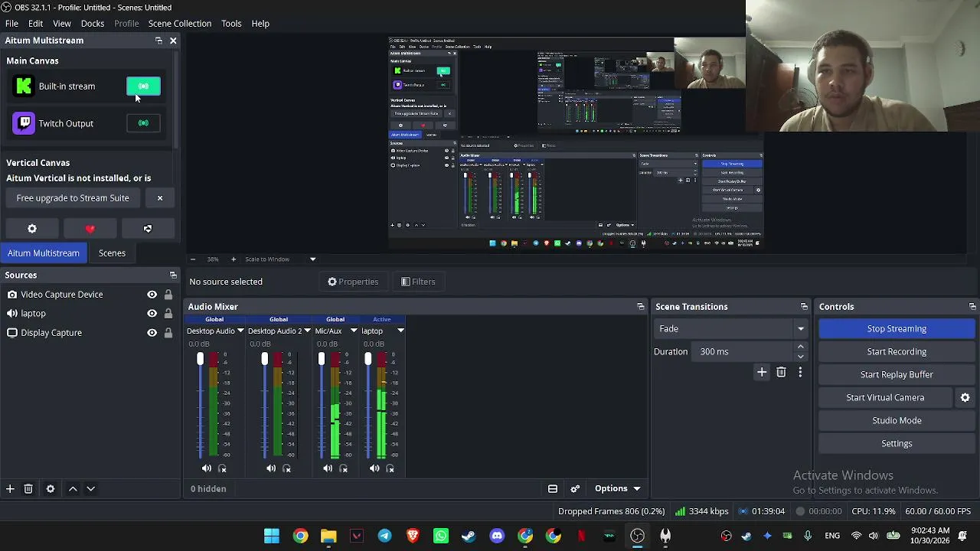Image resolution: width=980 pixels, height=551 pixels.
Task: Open the Scene Collection menu
Action: (x=180, y=24)
